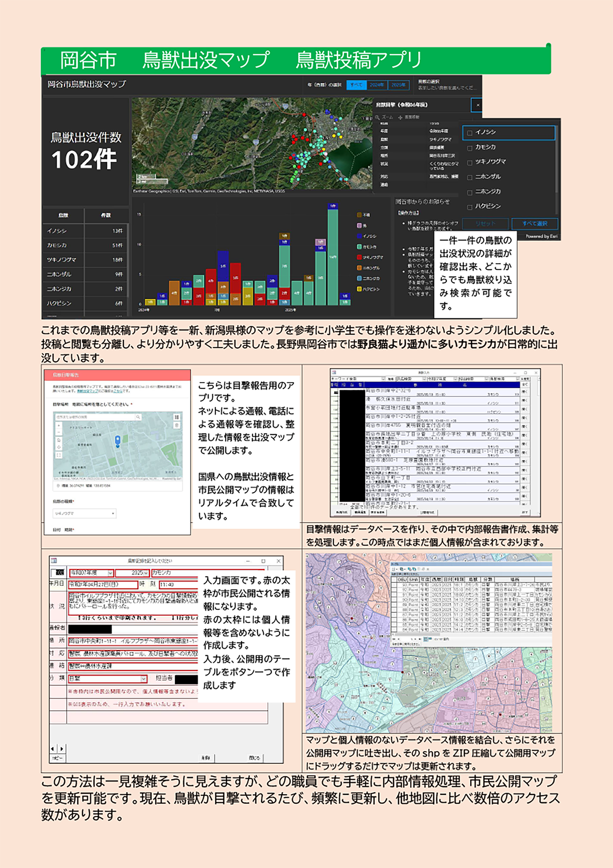Screen dimensions: 613x868
Task: Check the イノシシ checkbox in filter list
Action: (x=470, y=133)
